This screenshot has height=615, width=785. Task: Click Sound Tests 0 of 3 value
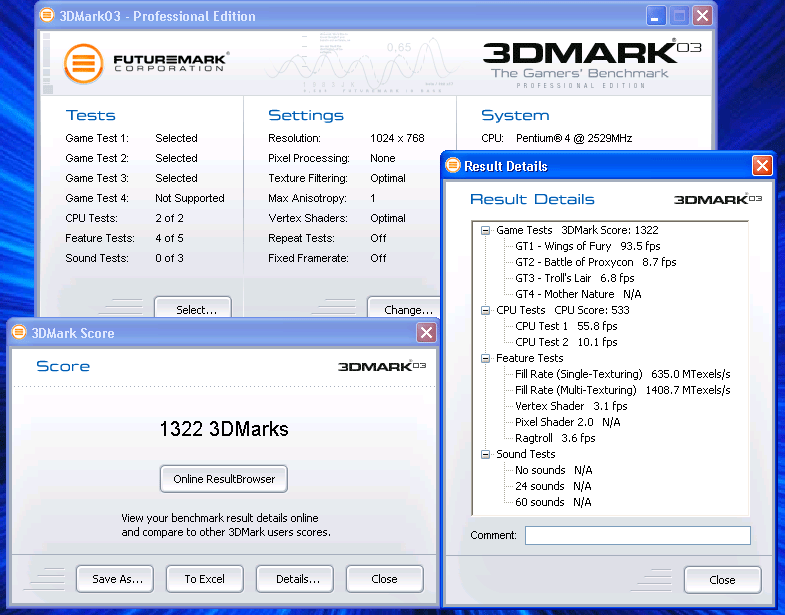169,258
